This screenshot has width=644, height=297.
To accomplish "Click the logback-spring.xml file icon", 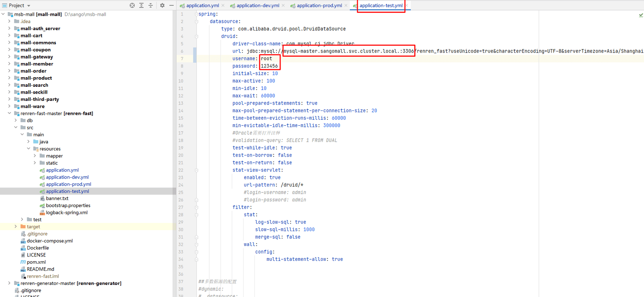I will coord(42,213).
